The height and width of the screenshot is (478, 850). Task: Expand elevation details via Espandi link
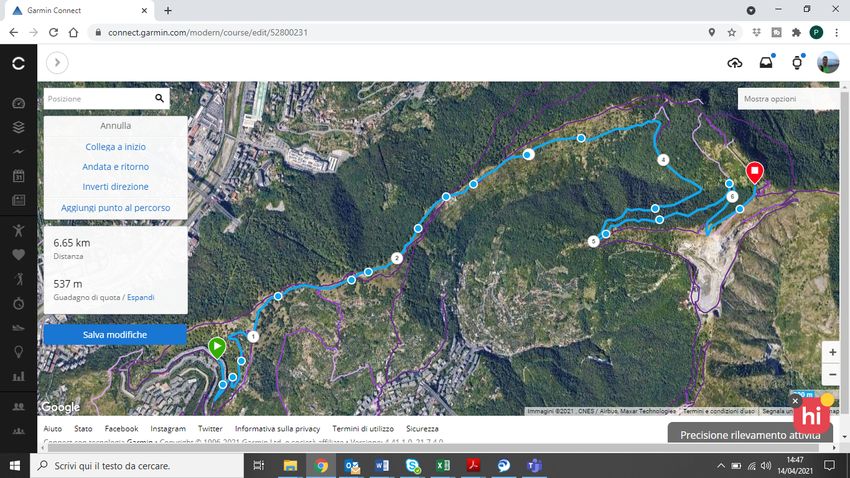click(140, 297)
